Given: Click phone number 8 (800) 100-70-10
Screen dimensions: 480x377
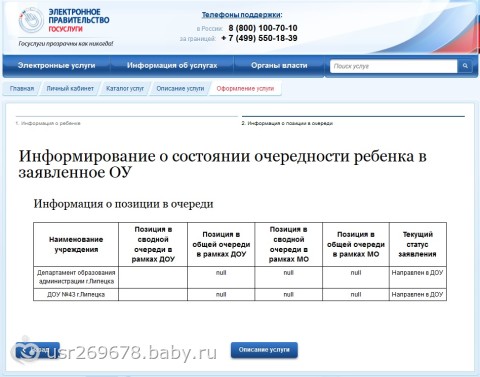Looking at the screenshot, I should (263, 28).
